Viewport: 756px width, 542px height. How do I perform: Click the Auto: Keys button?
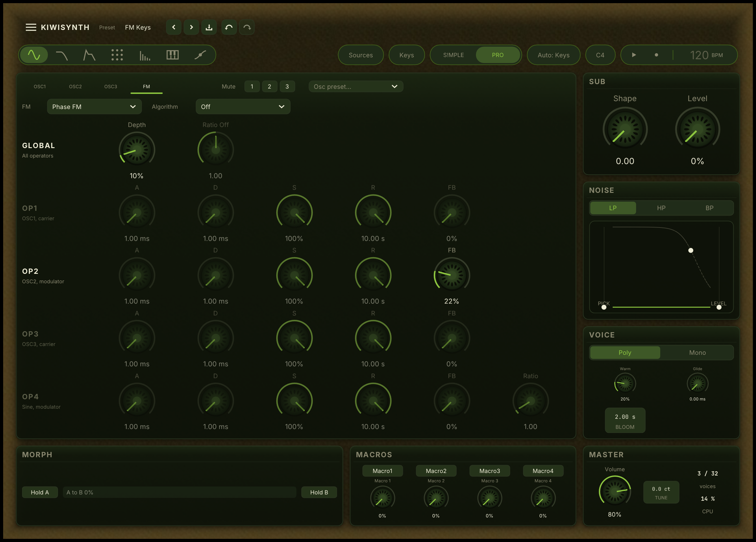coord(554,55)
